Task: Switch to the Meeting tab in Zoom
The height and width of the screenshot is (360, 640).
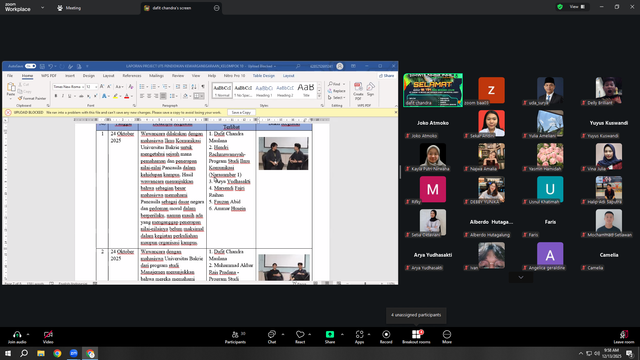Action: 69,8
